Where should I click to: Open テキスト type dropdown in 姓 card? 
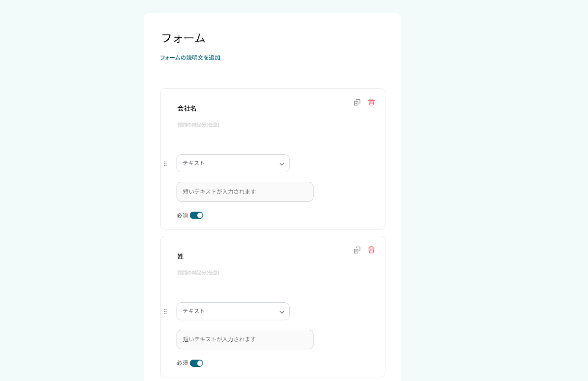click(x=233, y=311)
